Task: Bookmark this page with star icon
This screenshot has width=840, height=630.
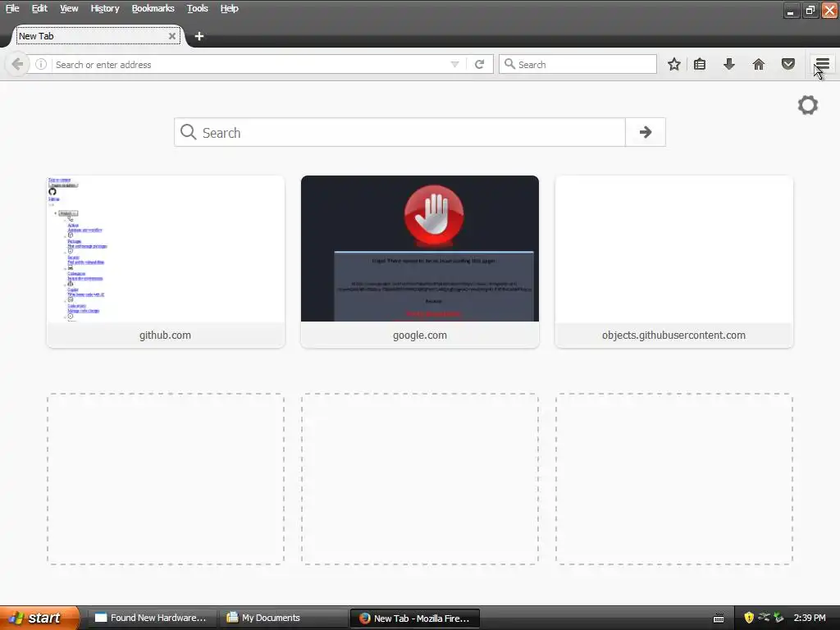Action: click(674, 64)
